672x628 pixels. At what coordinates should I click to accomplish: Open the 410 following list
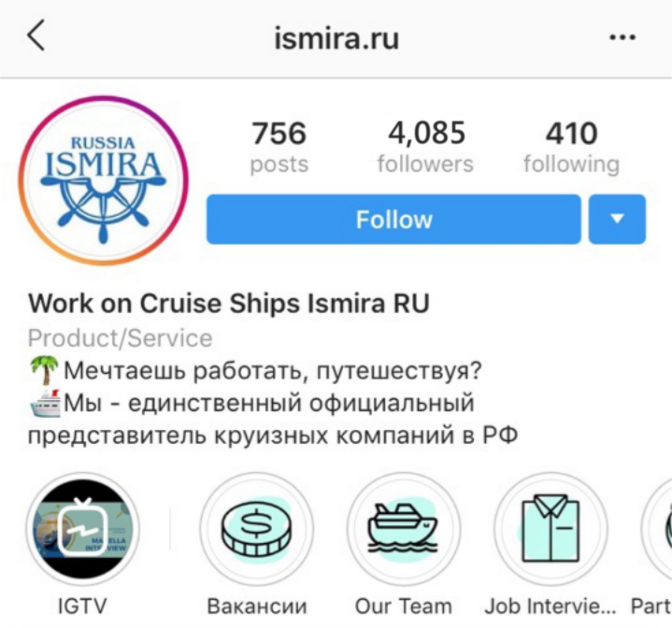[572, 146]
